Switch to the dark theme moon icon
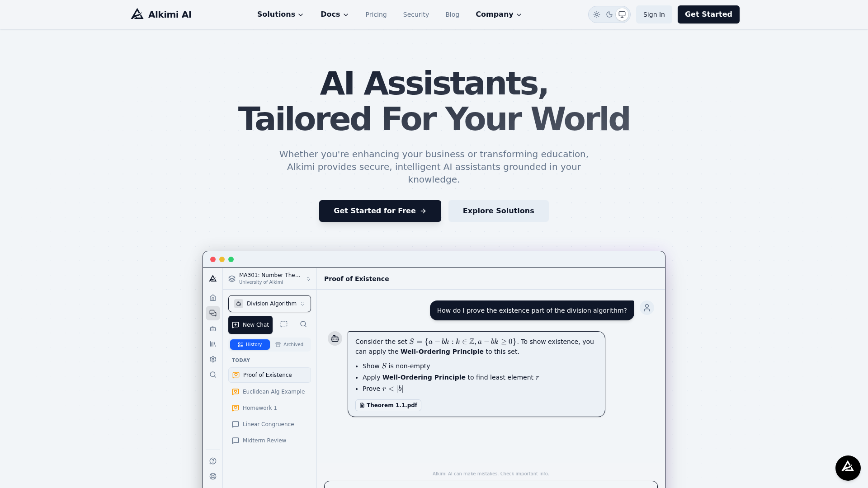Image resolution: width=868 pixels, height=488 pixels. coord(609,14)
